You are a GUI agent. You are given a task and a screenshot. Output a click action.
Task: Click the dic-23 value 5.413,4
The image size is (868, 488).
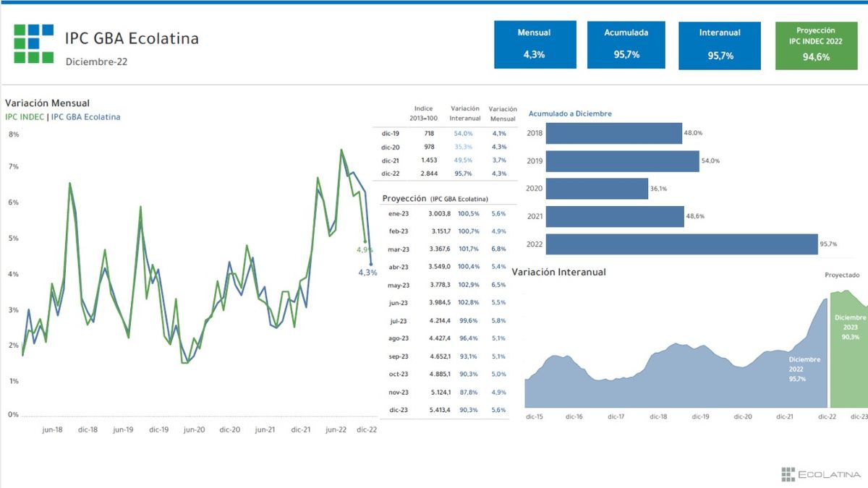(440, 410)
